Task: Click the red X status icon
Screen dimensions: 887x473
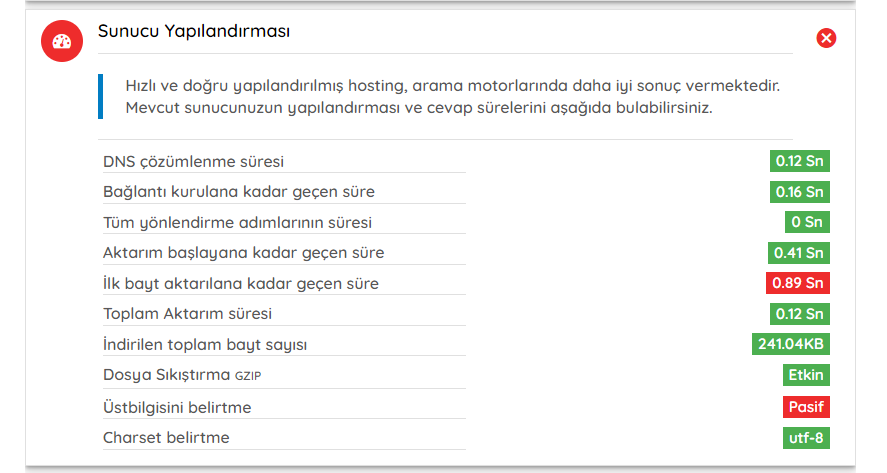Action: tap(826, 38)
